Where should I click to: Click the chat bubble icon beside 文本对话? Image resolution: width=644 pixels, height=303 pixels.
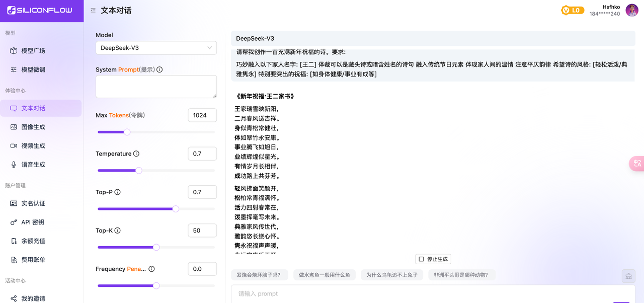[x=14, y=108]
